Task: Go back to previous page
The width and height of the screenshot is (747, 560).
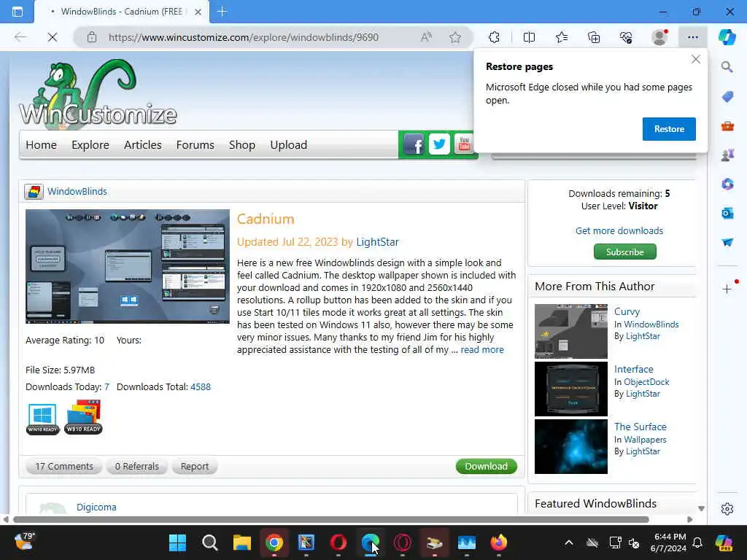Action: [x=20, y=37]
